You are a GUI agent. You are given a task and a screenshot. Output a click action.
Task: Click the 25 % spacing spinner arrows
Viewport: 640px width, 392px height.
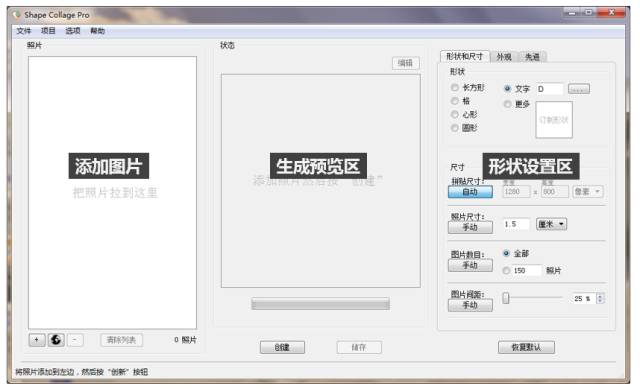(x=600, y=298)
